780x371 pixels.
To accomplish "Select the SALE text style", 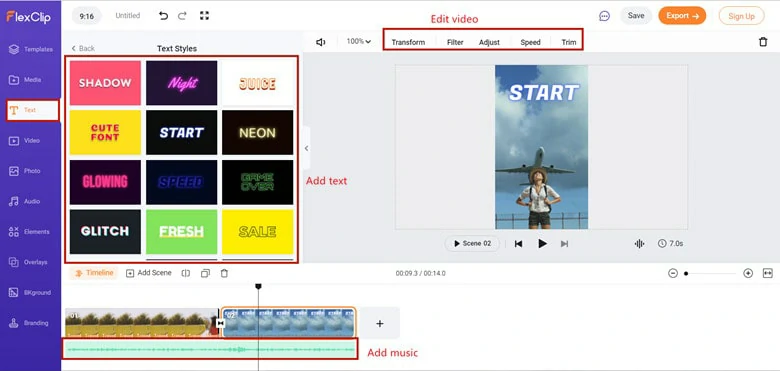I will coord(258,232).
